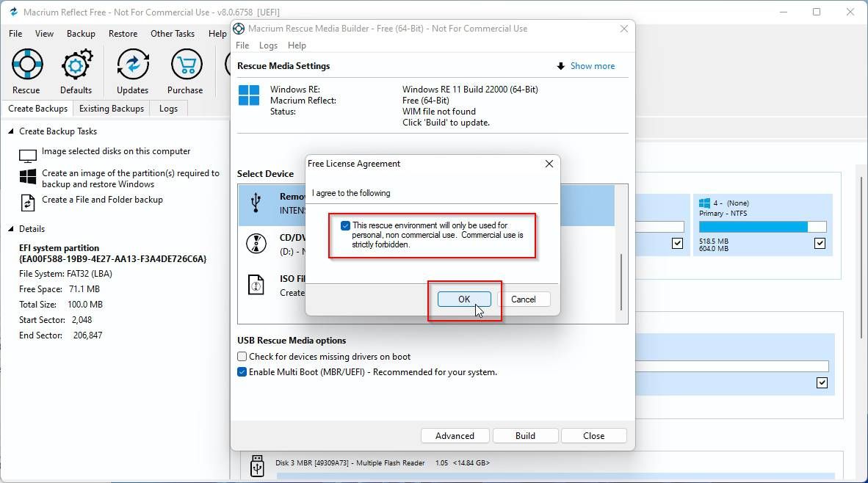Image resolution: width=868 pixels, height=483 pixels.
Task: Click the Windows flag on partition 4
Action: pyautogui.click(x=704, y=203)
